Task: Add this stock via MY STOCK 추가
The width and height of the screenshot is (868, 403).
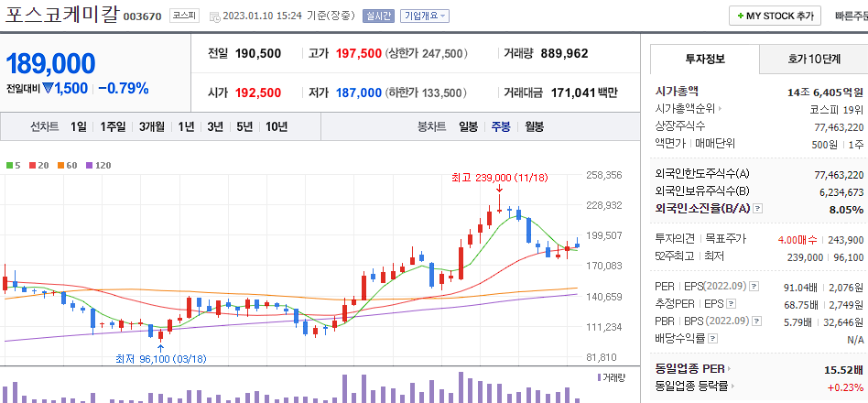Action: tap(775, 16)
